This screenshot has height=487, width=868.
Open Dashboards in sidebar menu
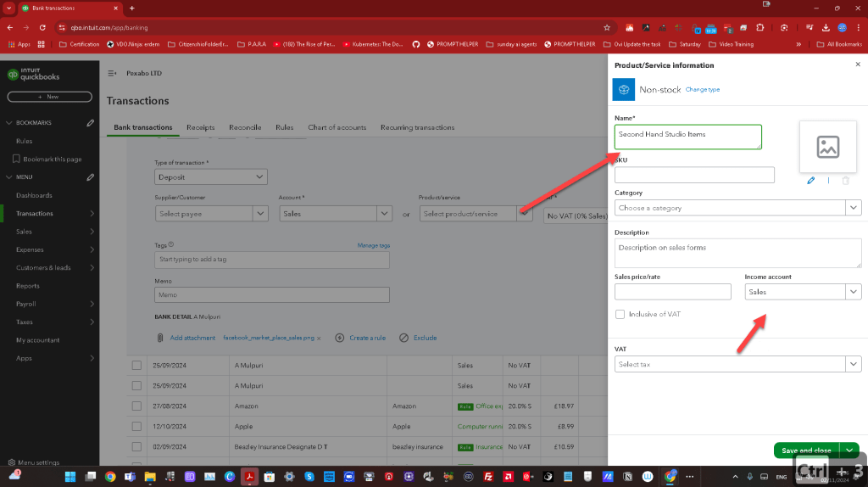click(34, 196)
